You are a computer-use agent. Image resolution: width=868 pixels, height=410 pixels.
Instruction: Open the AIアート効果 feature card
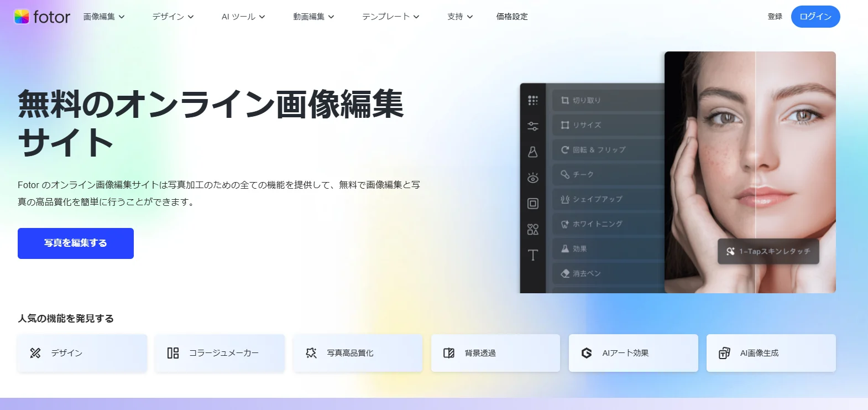(634, 353)
